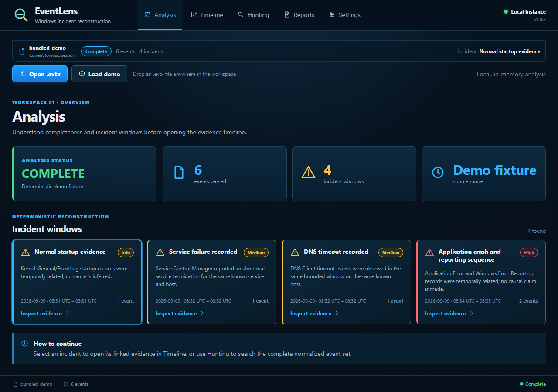Click the document icon in events parsed card

tap(179, 172)
